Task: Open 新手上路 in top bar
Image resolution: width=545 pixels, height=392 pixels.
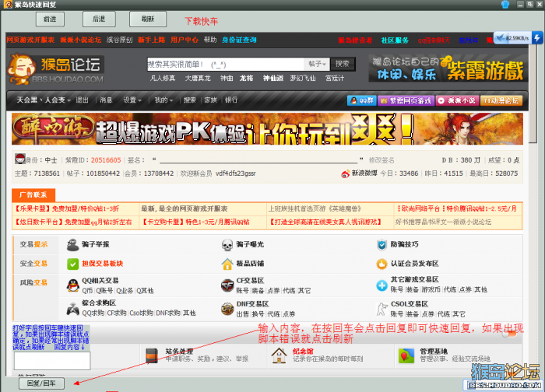Action: 151,40
